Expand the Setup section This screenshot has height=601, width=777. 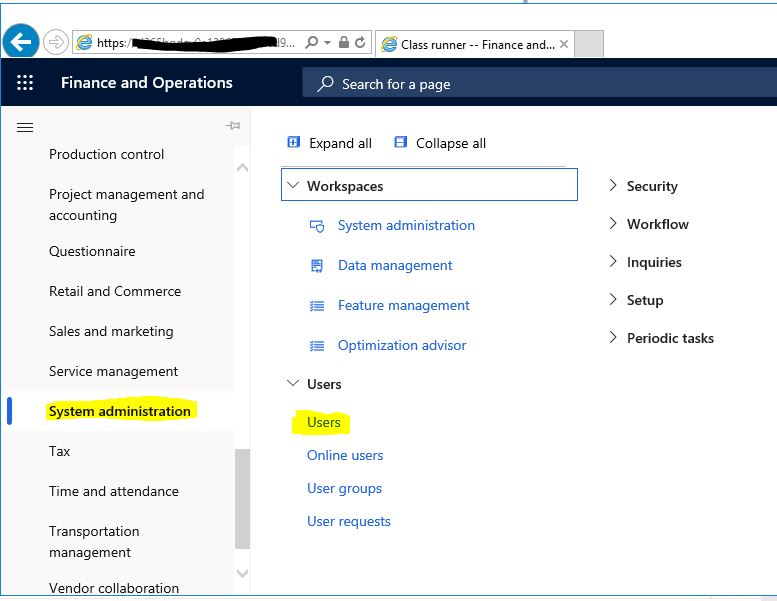636,300
